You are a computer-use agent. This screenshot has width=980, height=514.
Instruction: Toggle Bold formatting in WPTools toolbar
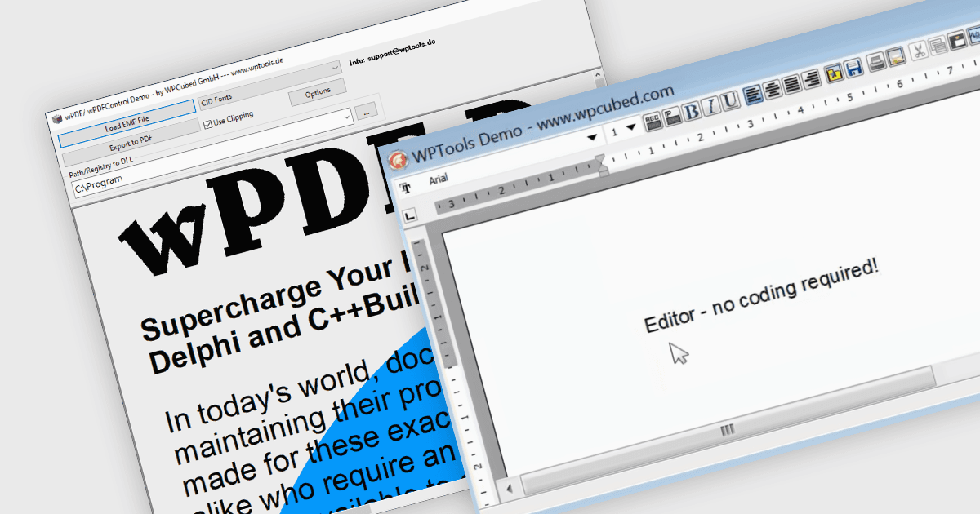[x=691, y=111]
